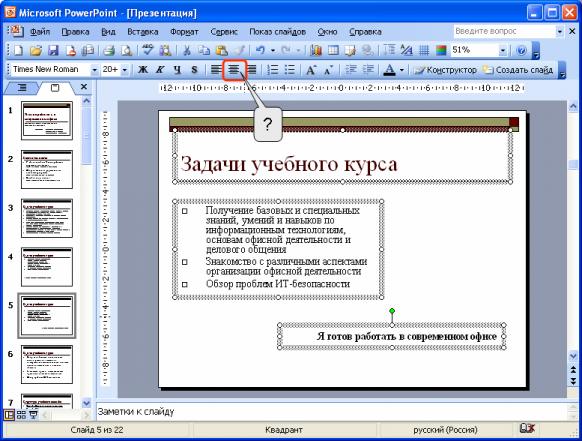Click the Decrease Indent icon
582x441 pixels.
coord(350,69)
